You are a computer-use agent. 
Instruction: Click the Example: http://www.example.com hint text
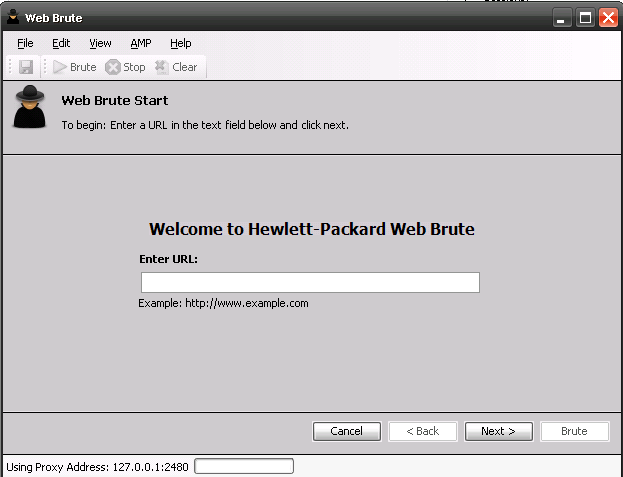pyautogui.click(x=223, y=303)
